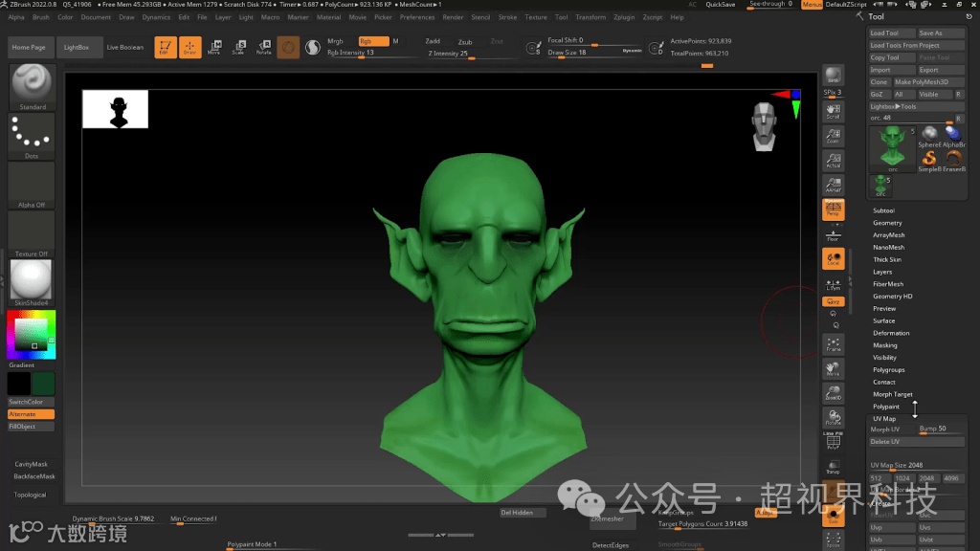Select the Scroll canvas icon
980x551 pixels.
click(834, 111)
